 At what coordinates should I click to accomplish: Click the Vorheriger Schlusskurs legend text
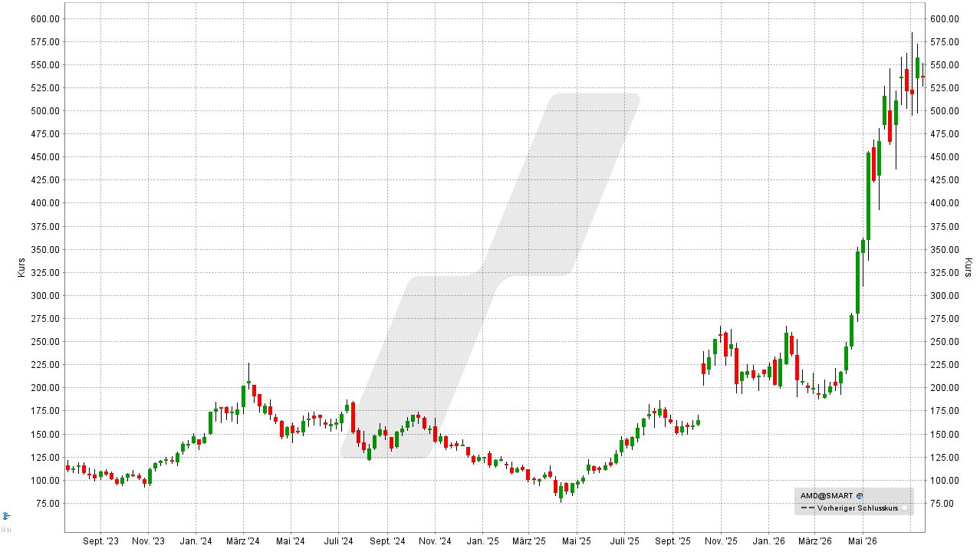(x=857, y=508)
